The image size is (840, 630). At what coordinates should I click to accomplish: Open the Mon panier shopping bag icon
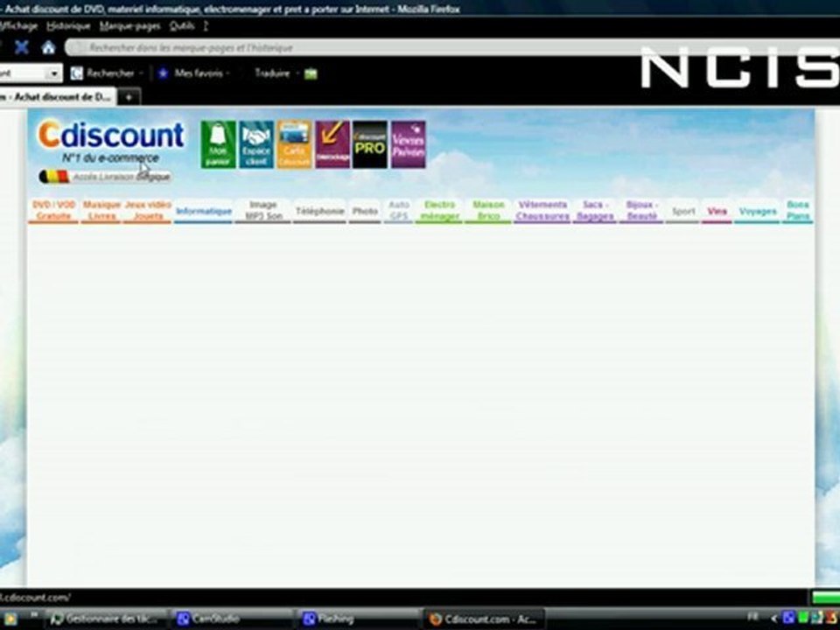pyautogui.click(x=218, y=144)
